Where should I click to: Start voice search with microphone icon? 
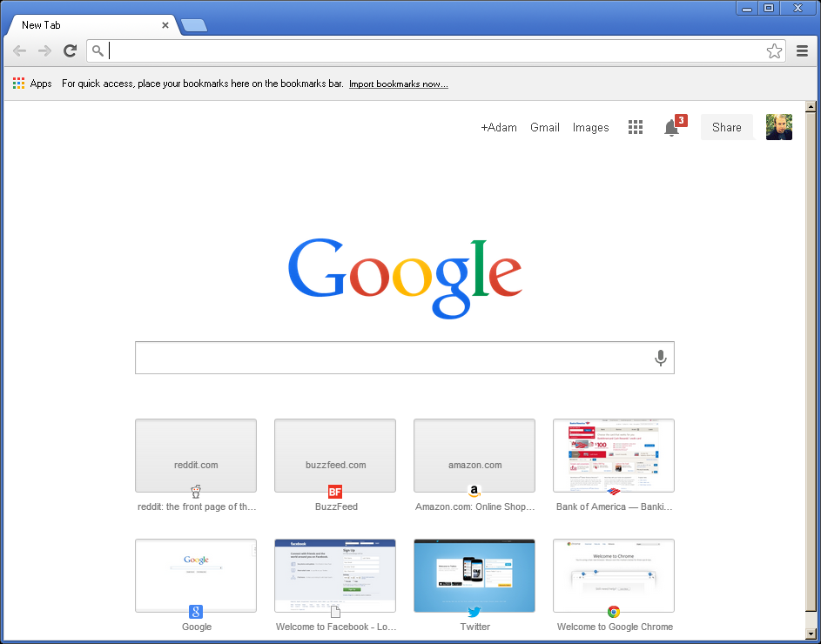click(660, 359)
